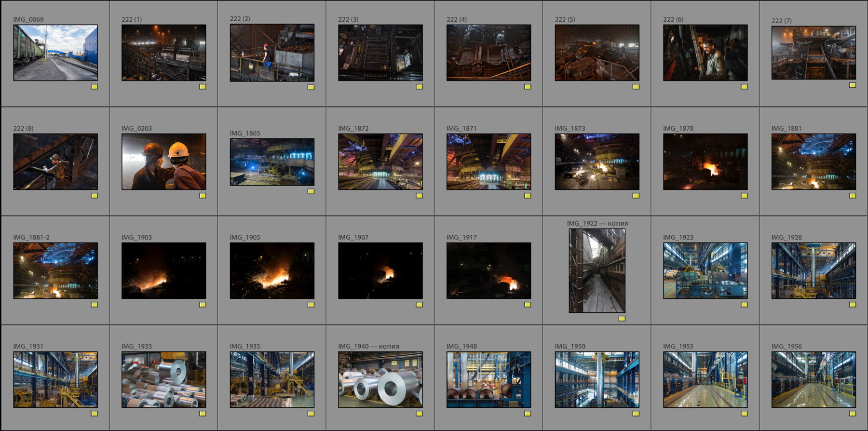Pick the IMG_1933 steel coils photo

click(x=163, y=379)
